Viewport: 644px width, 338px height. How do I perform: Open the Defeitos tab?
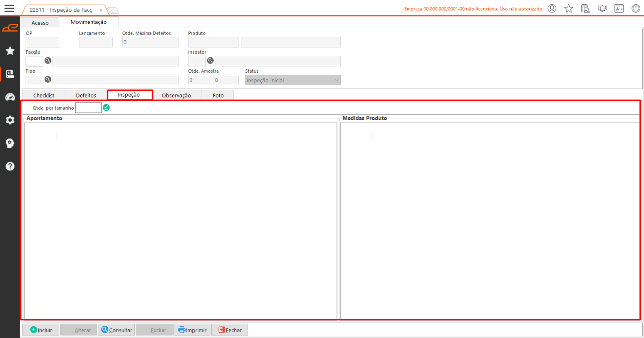[86, 95]
